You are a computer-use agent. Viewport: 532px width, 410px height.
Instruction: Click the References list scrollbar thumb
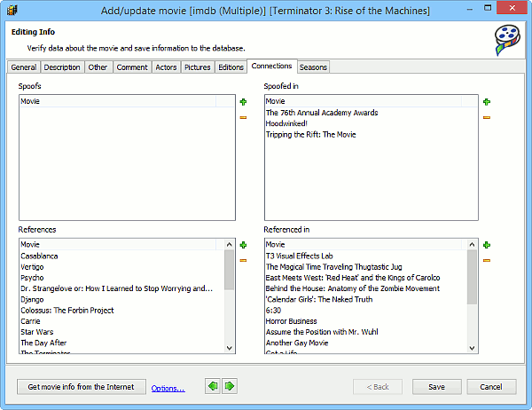[230, 270]
